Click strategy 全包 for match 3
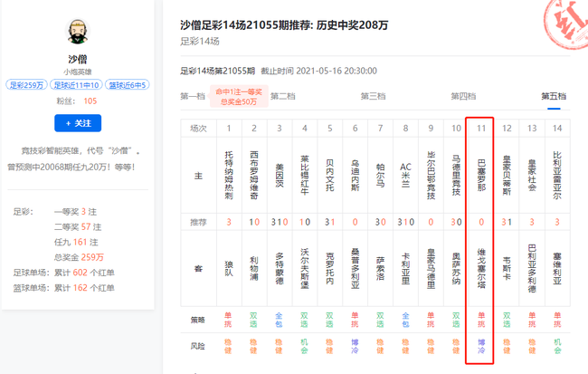The height and width of the screenshot is (374, 588). coord(279,320)
